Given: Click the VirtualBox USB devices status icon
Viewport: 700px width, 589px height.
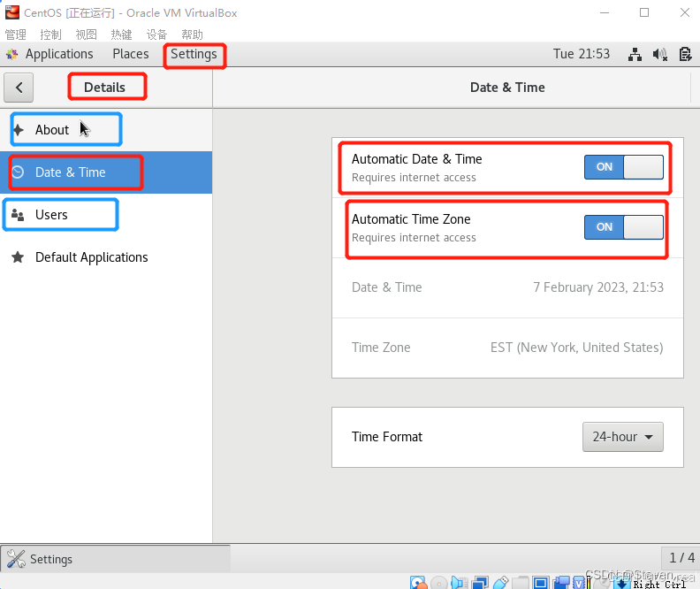Looking at the screenshot, I should pyautogui.click(x=500, y=582).
